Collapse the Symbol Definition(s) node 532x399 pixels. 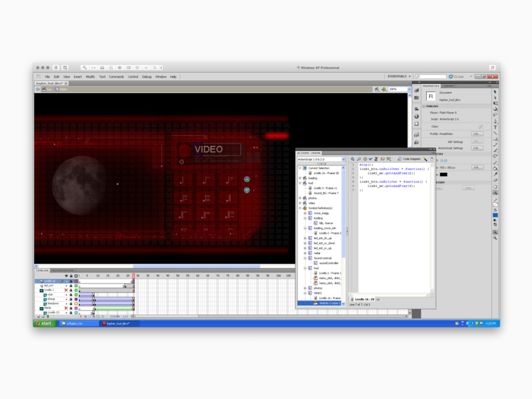click(300, 208)
